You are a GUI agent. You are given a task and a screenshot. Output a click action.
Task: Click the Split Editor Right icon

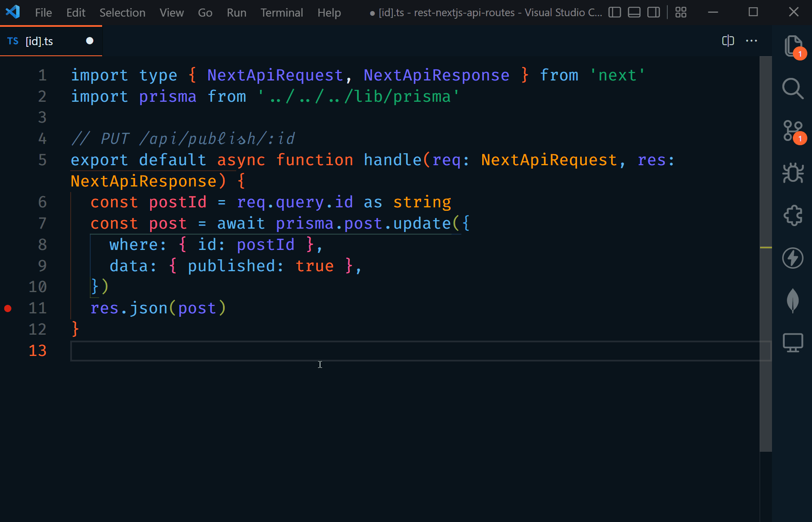click(728, 41)
